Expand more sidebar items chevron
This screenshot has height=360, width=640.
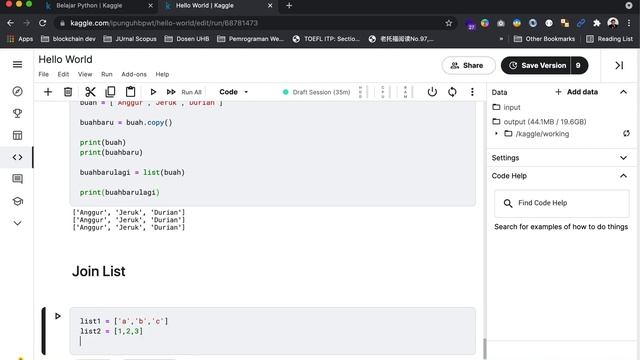coord(17,223)
